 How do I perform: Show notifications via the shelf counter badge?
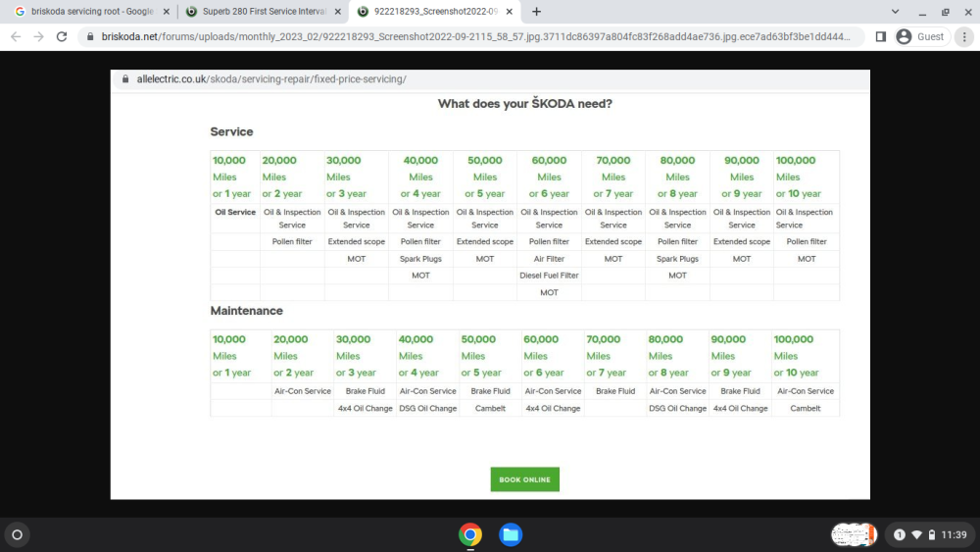[x=900, y=534]
